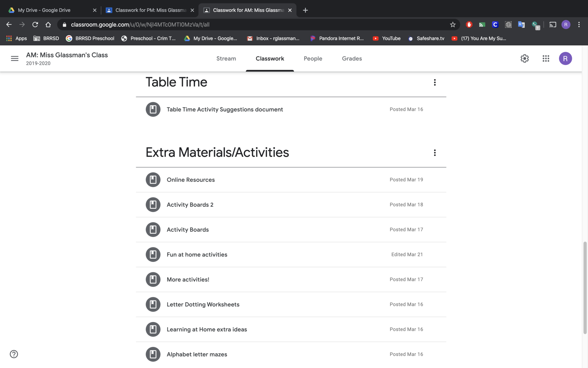The image size is (588, 368).
Task: Click the Online Resources material icon
Action: pos(153,180)
